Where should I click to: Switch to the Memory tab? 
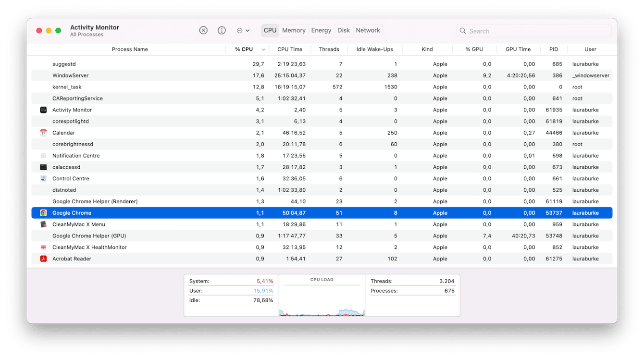[294, 30]
